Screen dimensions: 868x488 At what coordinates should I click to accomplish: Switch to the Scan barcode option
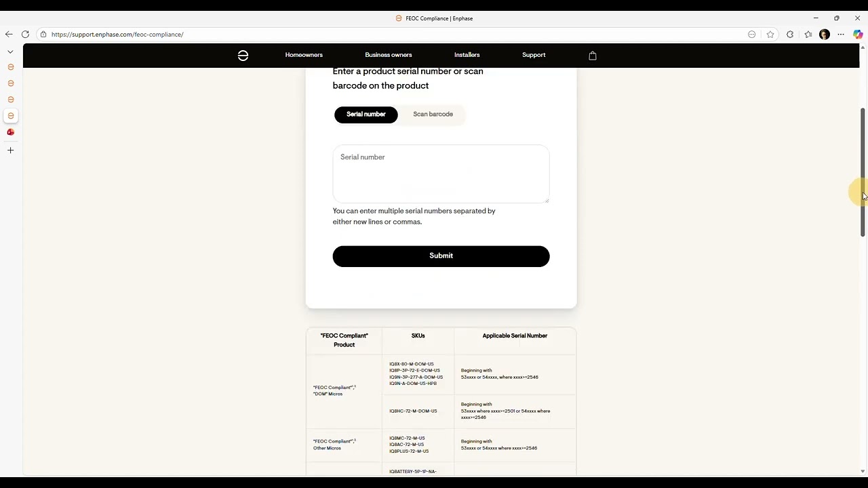point(433,115)
